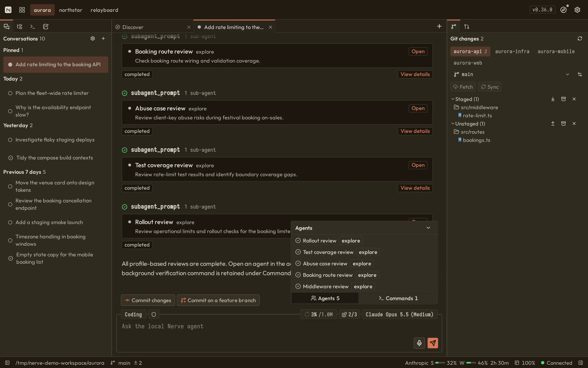Viewport: 588px width, 368px height.
Task: Switch to the relayboard workspace tab
Action: [x=104, y=10]
